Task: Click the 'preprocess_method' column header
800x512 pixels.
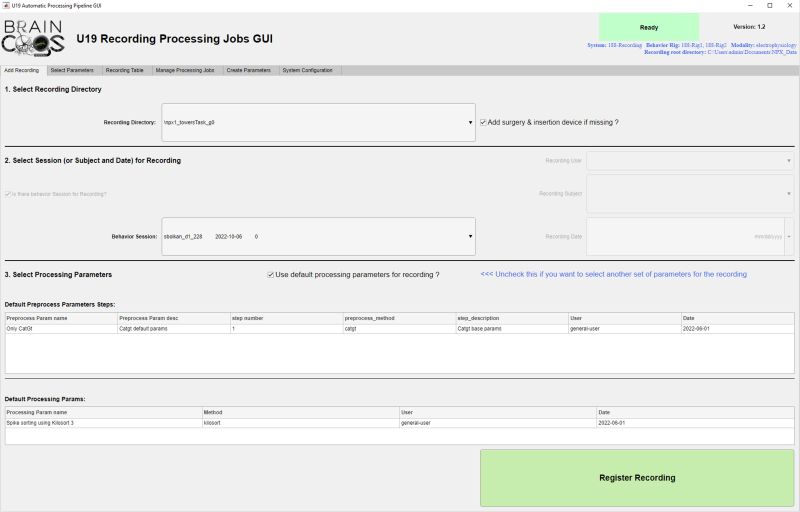Action: 399,318
